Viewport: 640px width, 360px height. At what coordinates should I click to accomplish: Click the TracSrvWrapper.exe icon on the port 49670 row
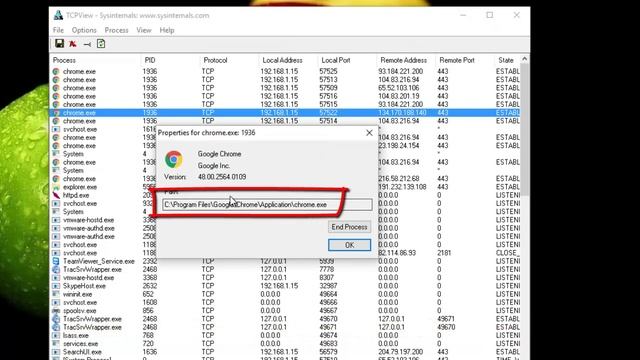(56, 319)
